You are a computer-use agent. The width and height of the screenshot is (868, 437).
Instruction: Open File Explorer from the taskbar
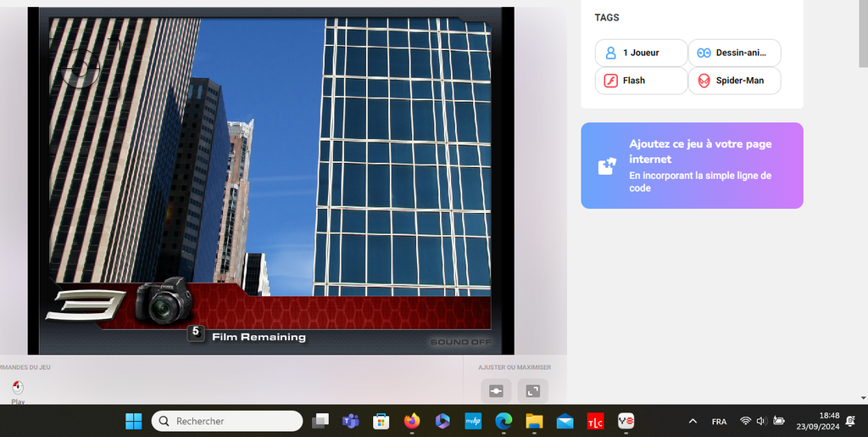[534, 421]
